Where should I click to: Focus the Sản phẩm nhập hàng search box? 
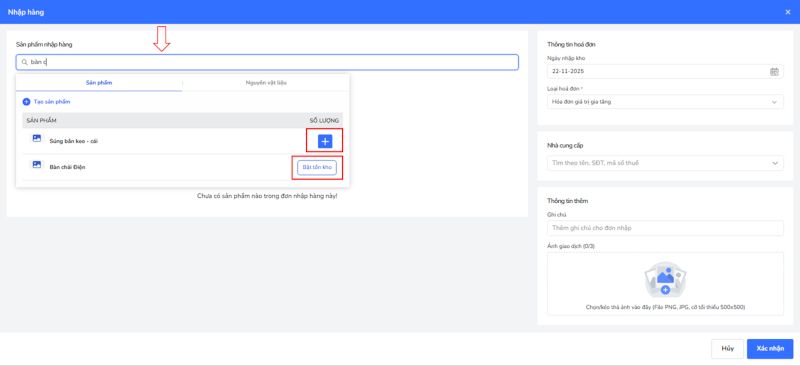[267, 62]
